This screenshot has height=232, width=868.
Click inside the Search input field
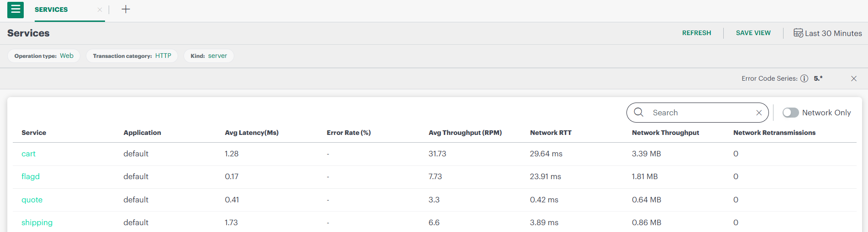coord(699,113)
